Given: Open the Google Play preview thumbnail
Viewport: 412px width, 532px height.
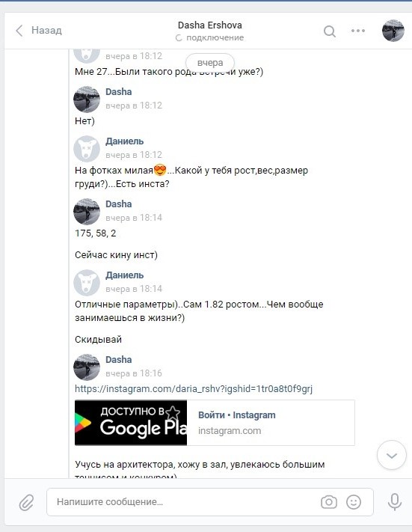Looking at the screenshot, I should click(x=131, y=423).
